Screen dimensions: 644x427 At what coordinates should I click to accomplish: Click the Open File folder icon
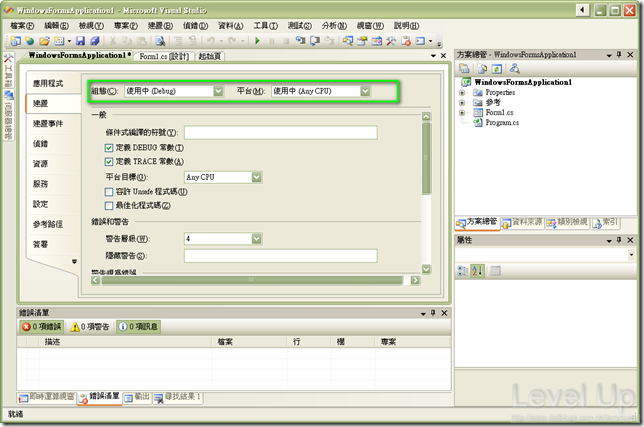pyautogui.click(x=44, y=41)
